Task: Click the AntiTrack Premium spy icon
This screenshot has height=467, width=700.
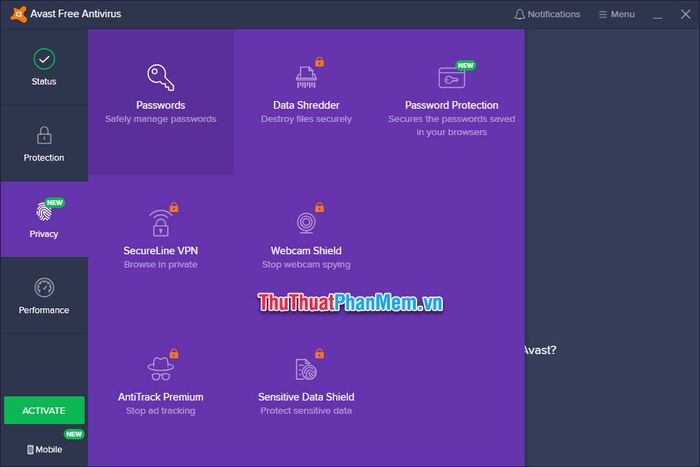Action: point(161,369)
